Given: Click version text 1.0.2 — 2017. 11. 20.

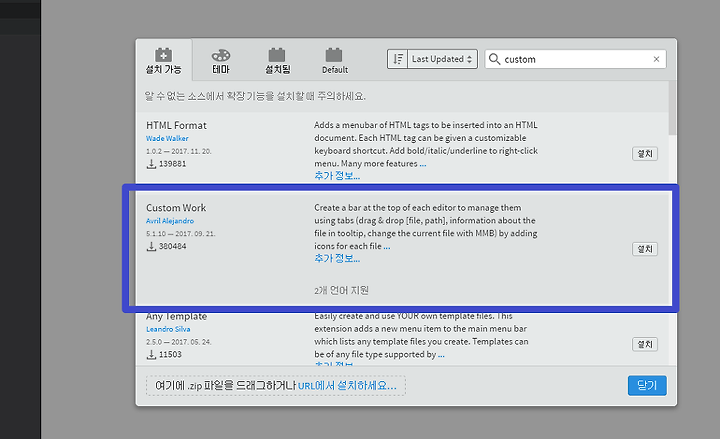Looking at the screenshot, I should (x=179, y=151).
